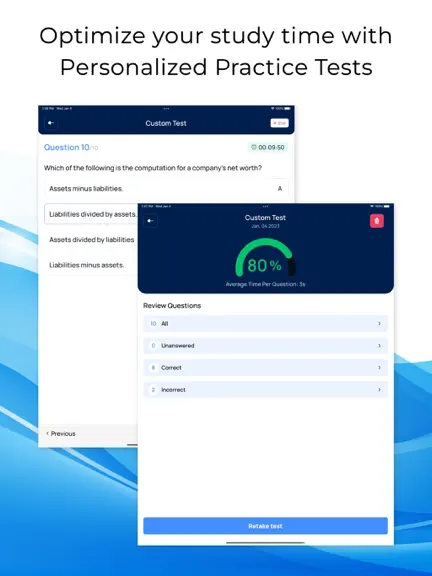
Task: Click the timer showing 00:09:50
Action: [268, 147]
